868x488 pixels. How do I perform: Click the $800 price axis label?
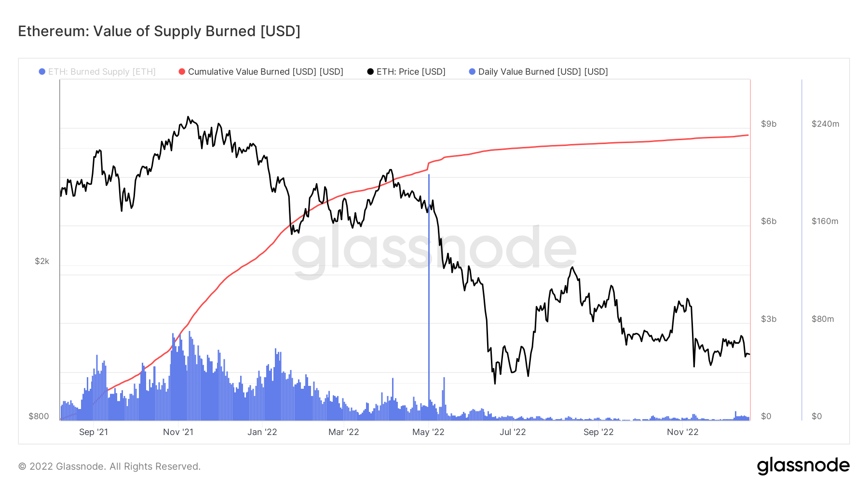39,416
